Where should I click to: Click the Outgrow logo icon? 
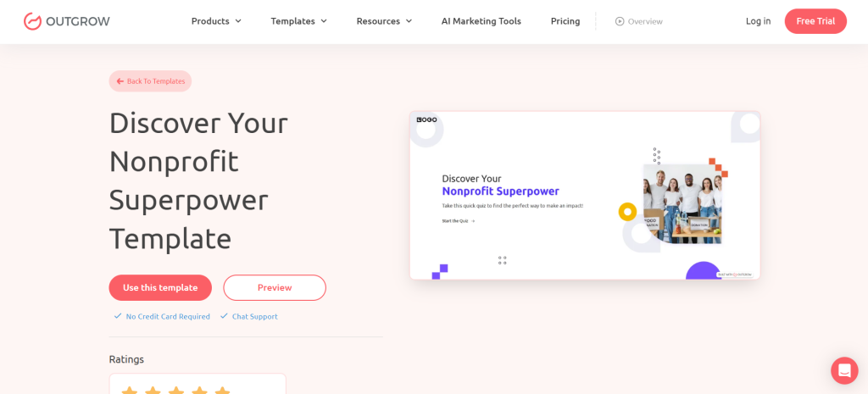pos(32,21)
